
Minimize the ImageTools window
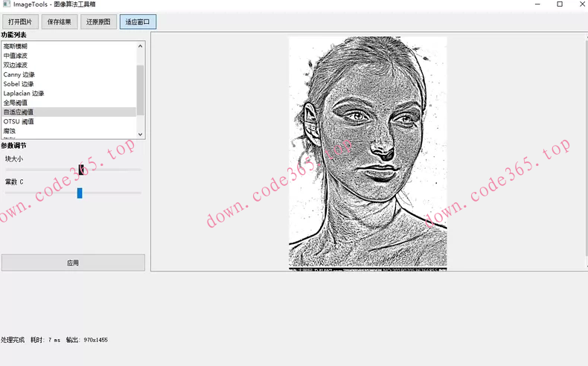coord(537,4)
